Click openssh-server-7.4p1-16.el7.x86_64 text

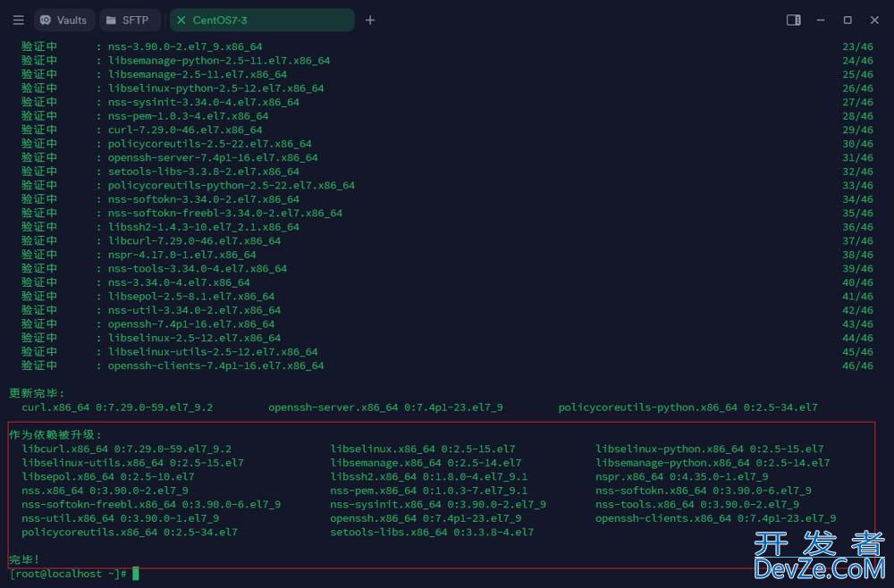pyautogui.click(x=213, y=157)
